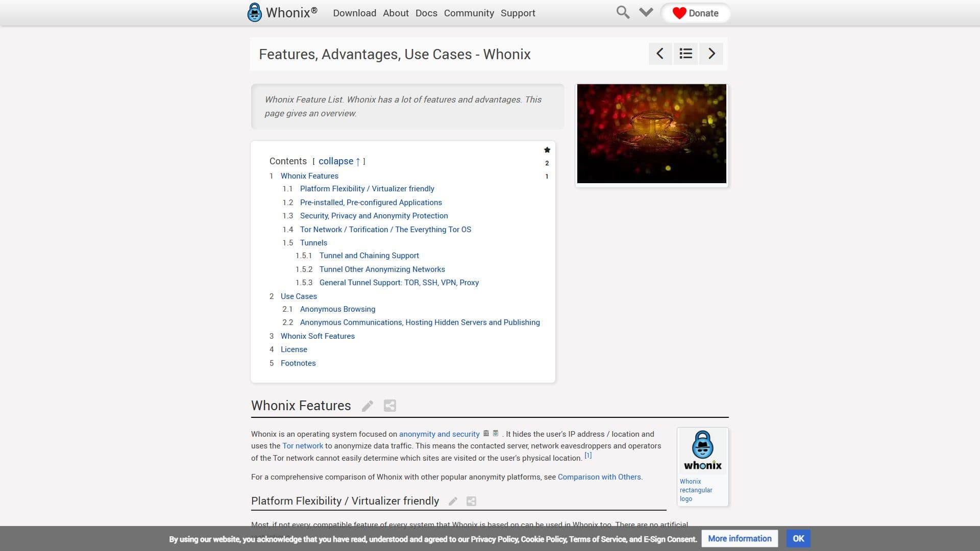This screenshot has height=551, width=980.
Task: Jump to Security, Privacy and Anonymity Protection
Action: 374,216
